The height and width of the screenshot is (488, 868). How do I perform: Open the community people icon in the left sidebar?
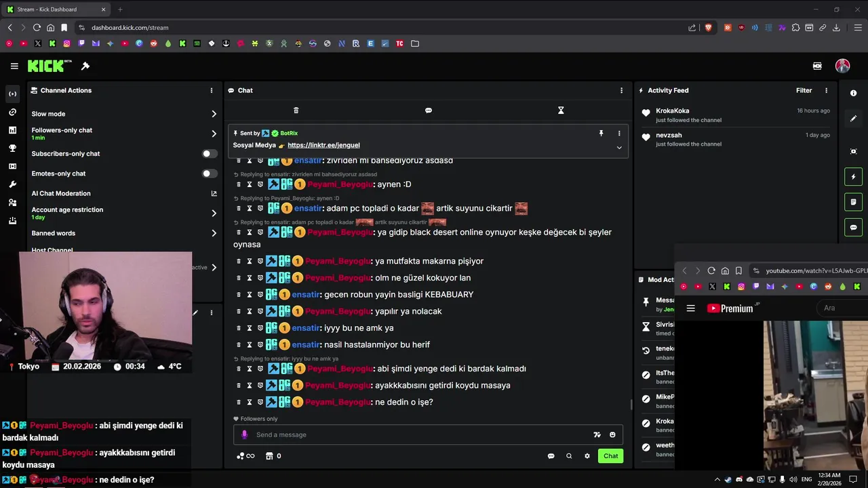12,203
